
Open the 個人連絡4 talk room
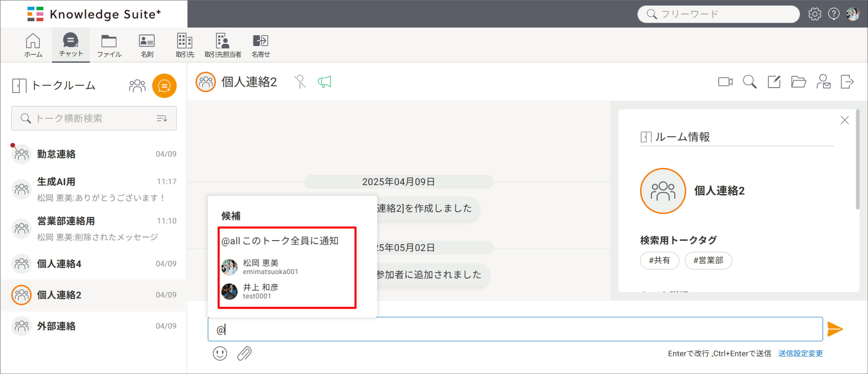tap(94, 264)
